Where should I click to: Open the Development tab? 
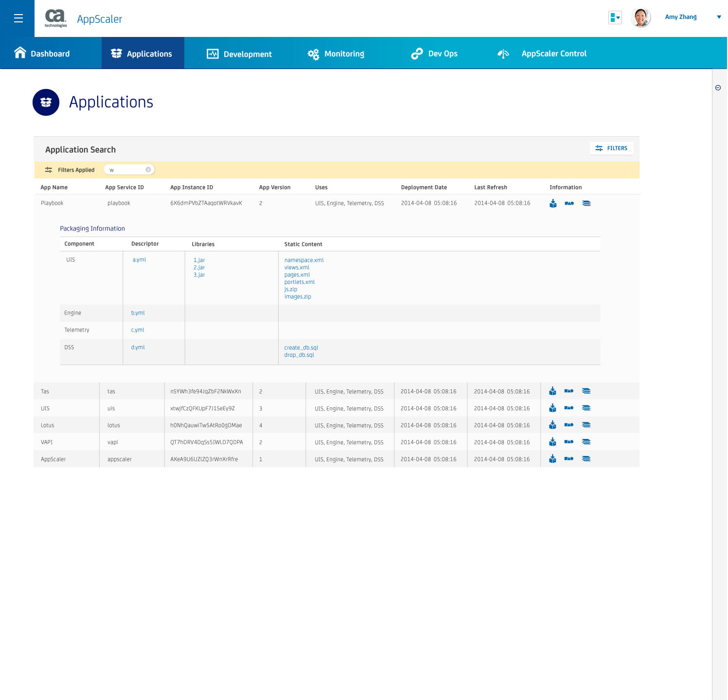239,53
